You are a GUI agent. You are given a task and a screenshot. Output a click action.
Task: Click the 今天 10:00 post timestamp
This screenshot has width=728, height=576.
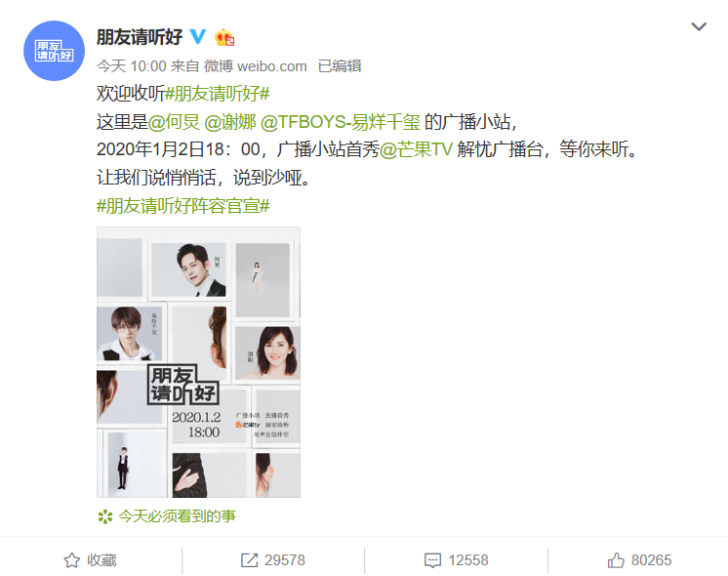[x=132, y=66]
